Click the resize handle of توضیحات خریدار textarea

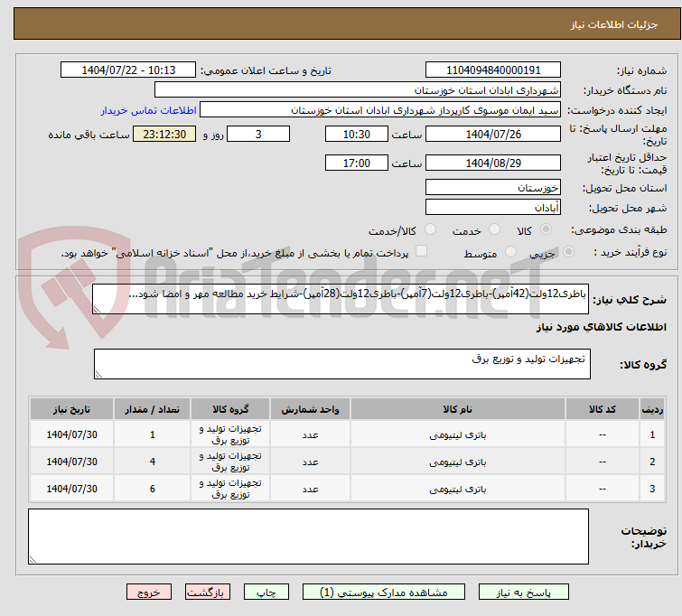tap(33, 560)
